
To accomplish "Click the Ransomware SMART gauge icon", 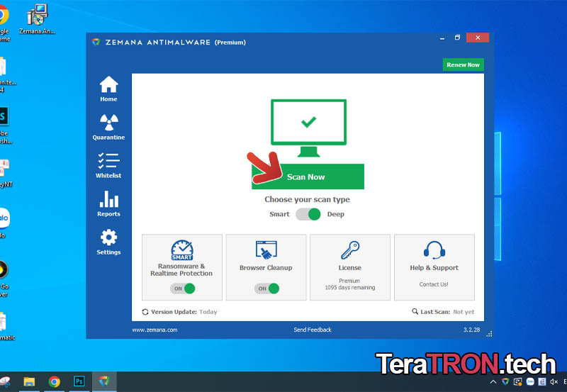I will click(x=182, y=250).
